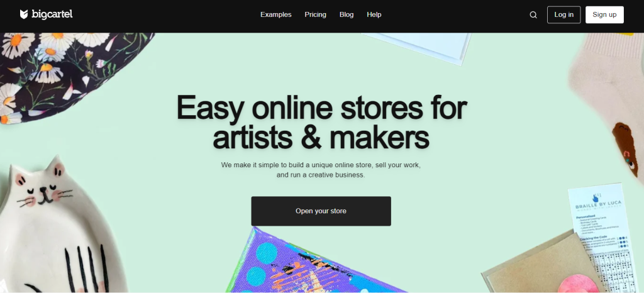Click the 'We make it simple' description text
The height and width of the screenshot is (293, 644).
tap(321, 170)
